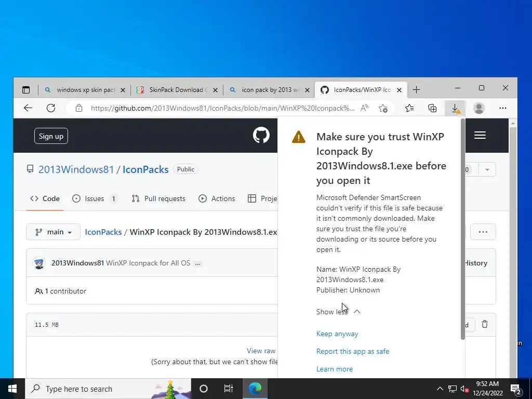
Task: Open main branch dropdown
Action: [54, 232]
